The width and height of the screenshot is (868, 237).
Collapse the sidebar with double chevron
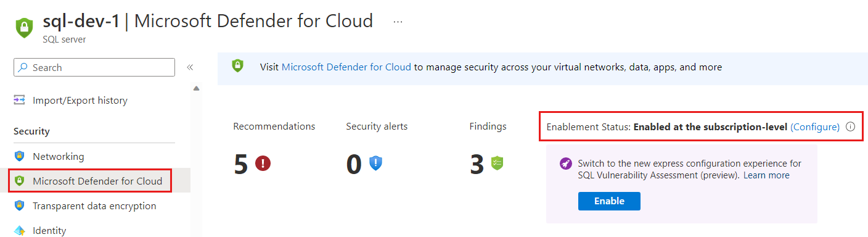click(x=190, y=67)
